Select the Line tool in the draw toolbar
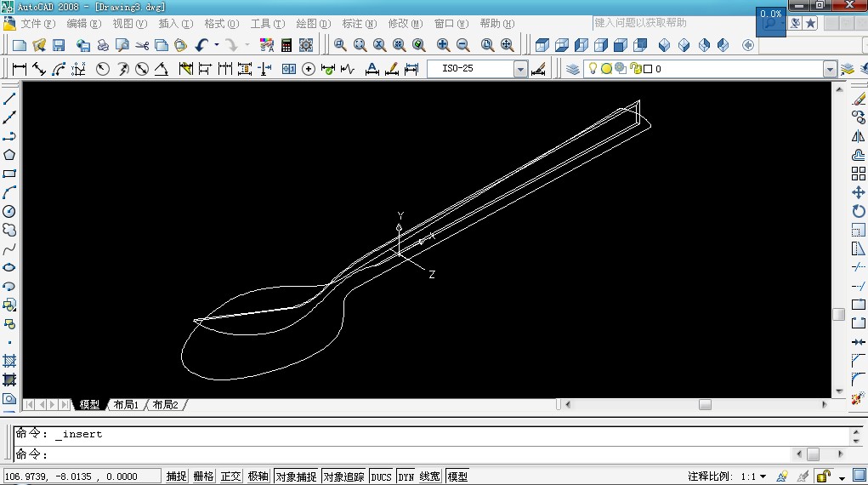Image resolution: width=868 pixels, height=485 pixels. pos(9,99)
